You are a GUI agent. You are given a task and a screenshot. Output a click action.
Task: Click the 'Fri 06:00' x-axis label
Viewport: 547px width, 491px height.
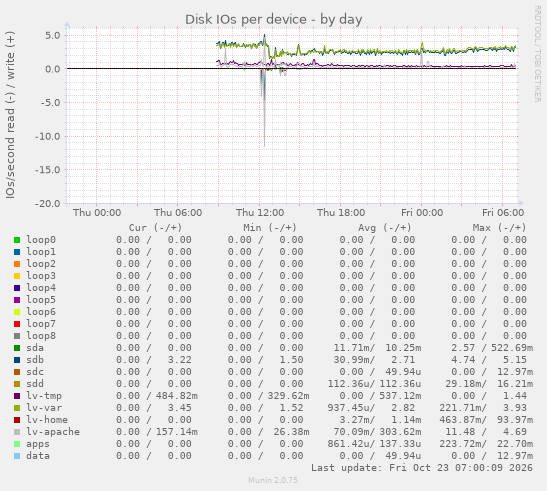pos(503,213)
